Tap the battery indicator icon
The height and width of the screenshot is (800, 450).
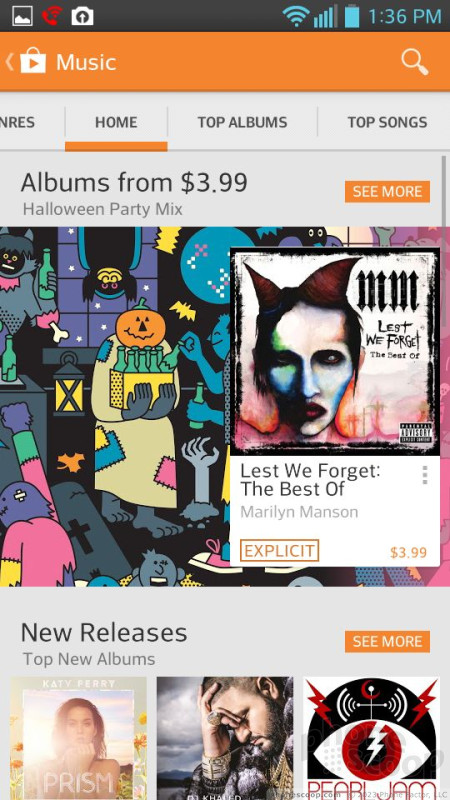pyautogui.click(x=352, y=16)
